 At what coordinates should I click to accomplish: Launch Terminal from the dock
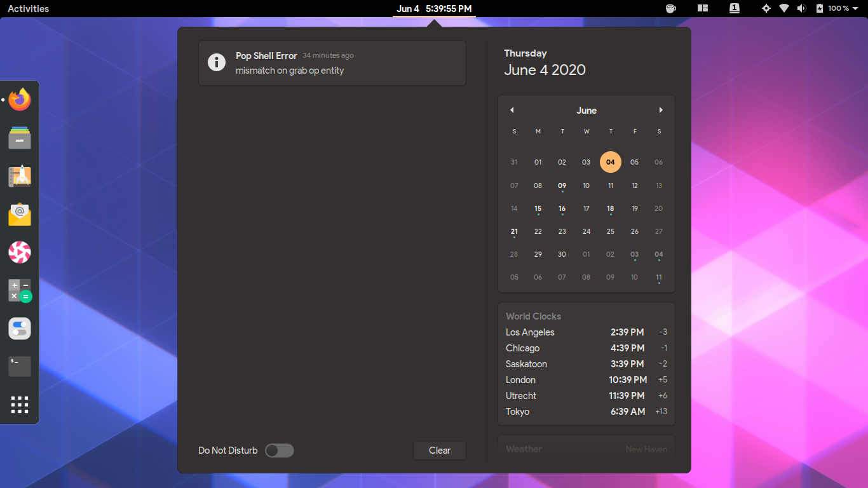pyautogui.click(x=20, y=367)
